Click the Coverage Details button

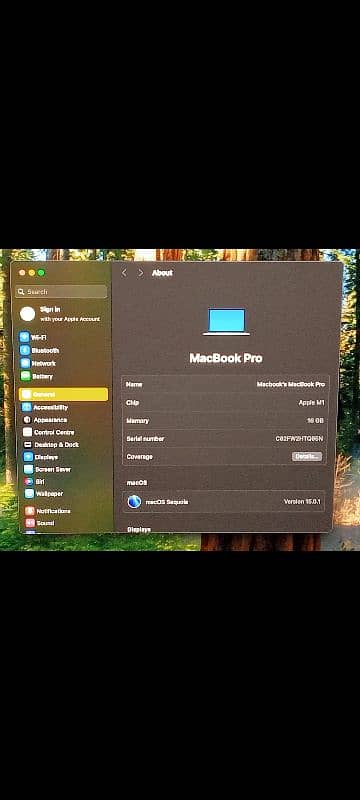tap(306, 456)
